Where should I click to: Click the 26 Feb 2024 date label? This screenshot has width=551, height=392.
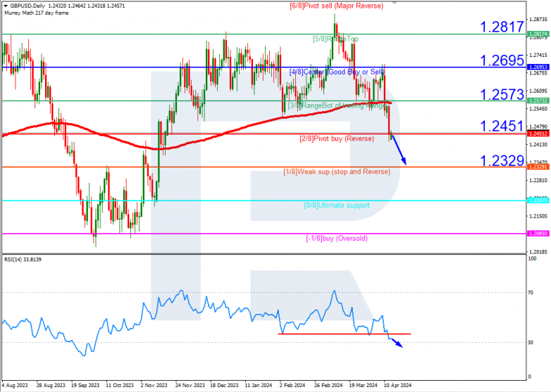click(328, 386)
